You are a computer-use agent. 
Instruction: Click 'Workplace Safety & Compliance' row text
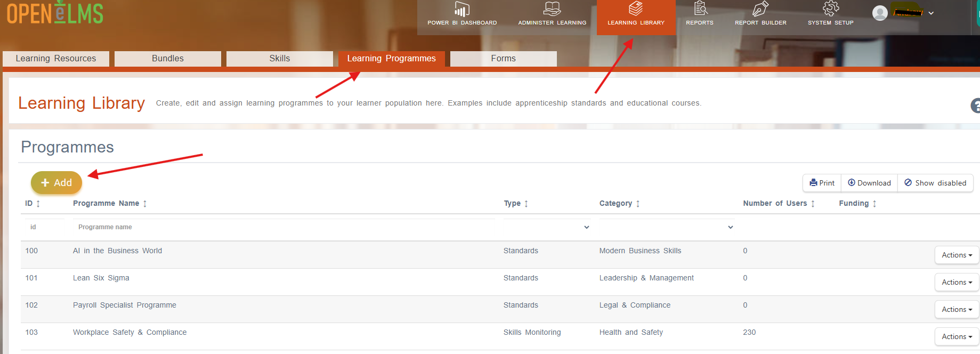(130, 333)
